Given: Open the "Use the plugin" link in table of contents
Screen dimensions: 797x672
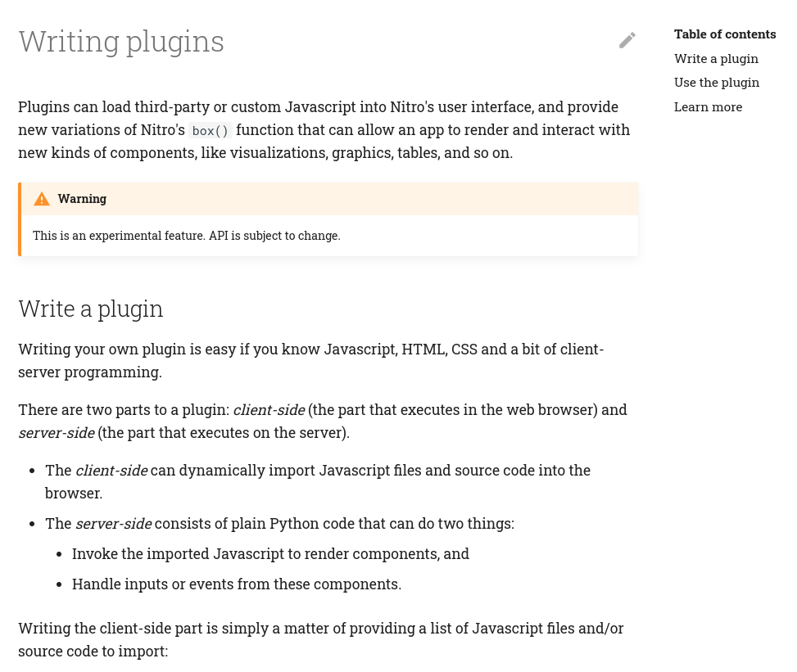Looking at the screenshot, I should tap(717, 82).
